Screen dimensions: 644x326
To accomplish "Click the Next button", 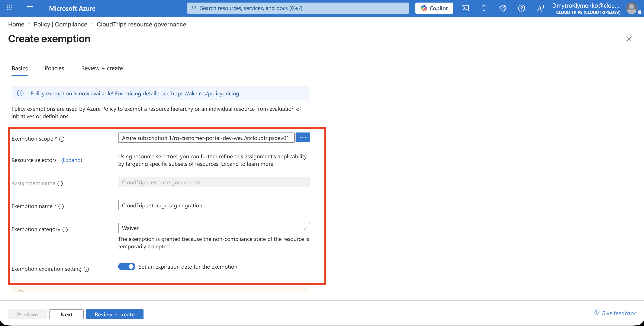I will (x=67, y=314).
